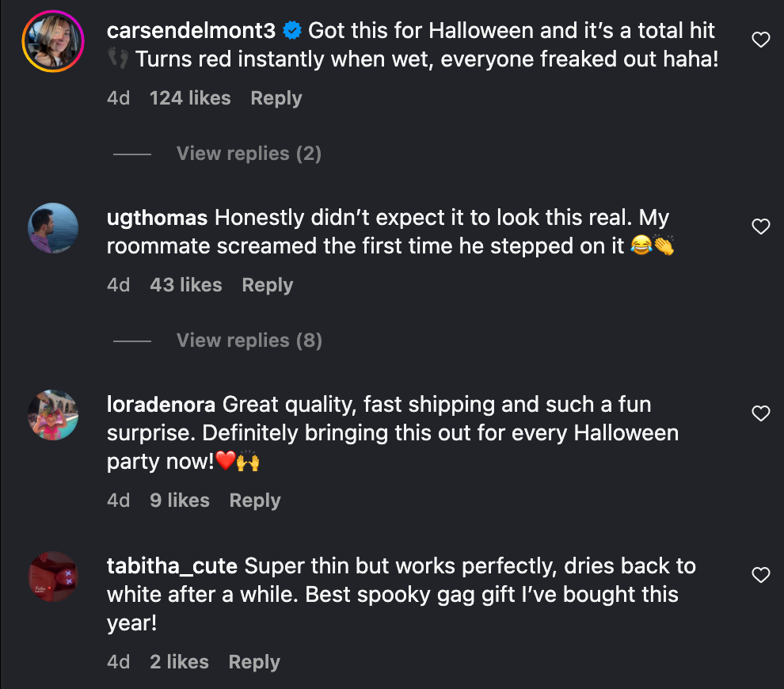Viewport: 784px width, 689px height.
Task: Reply to ugthomas's comment
Action: [x=267, y=285]
